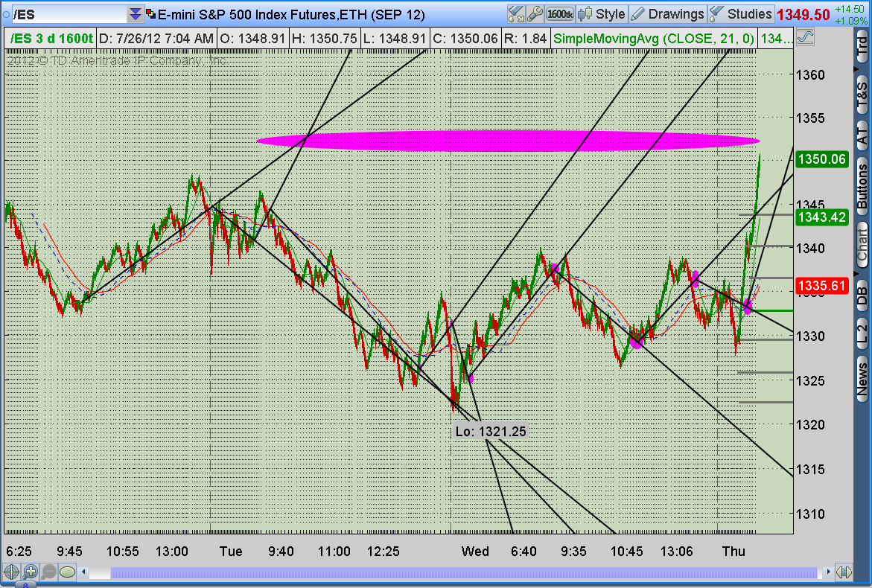Click the Thu time axis label
Screen dimensions: 872x588
(733, 552)
